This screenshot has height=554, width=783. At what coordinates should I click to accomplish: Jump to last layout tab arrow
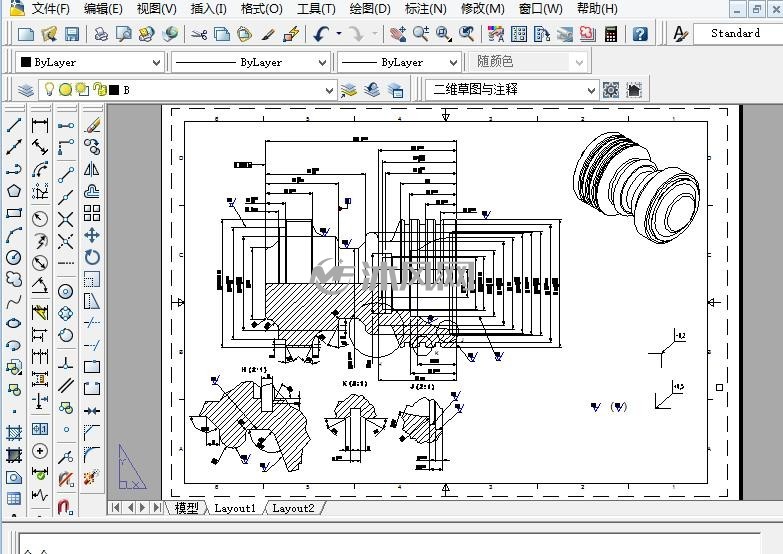(x=157, y=508)
